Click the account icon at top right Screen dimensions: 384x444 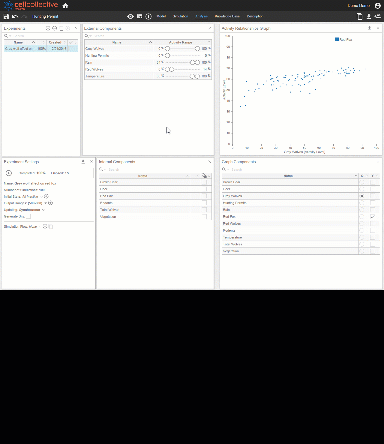378,6
